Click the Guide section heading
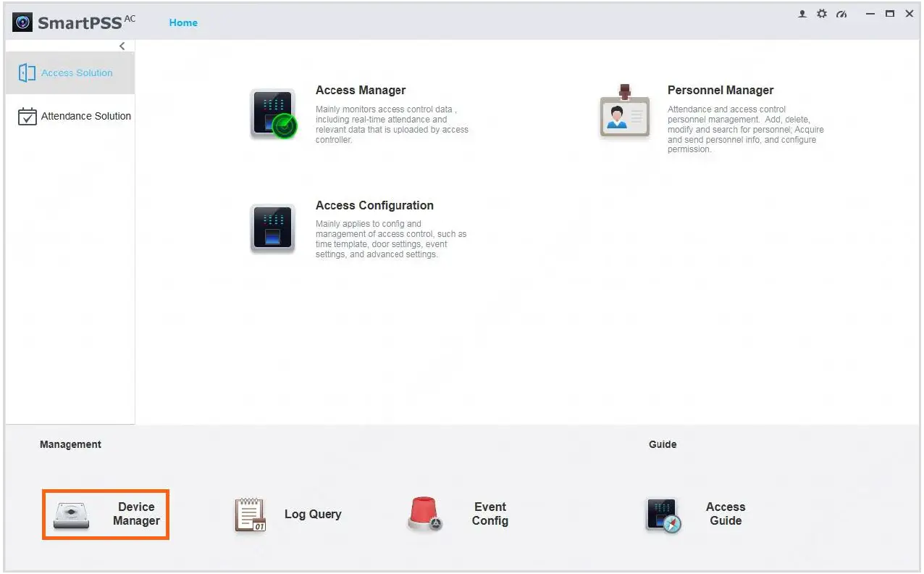 663,444
